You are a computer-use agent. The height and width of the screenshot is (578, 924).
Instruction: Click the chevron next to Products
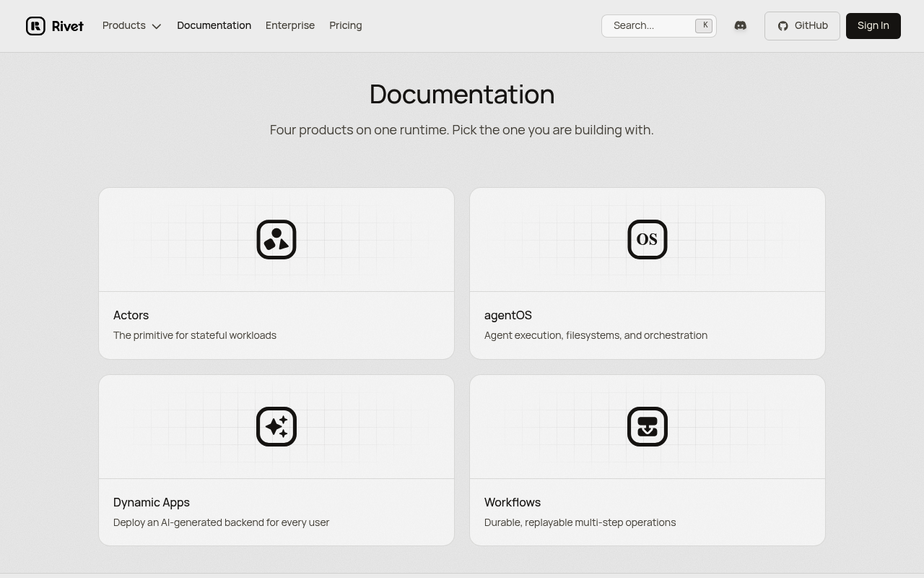[x=156, y=26]
